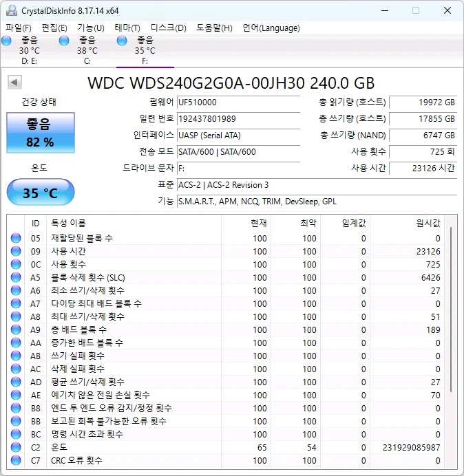464x476 pixels.
Task: Click the features field S.M.A.R.T., APM, NCQ
Action: (317, 202)
